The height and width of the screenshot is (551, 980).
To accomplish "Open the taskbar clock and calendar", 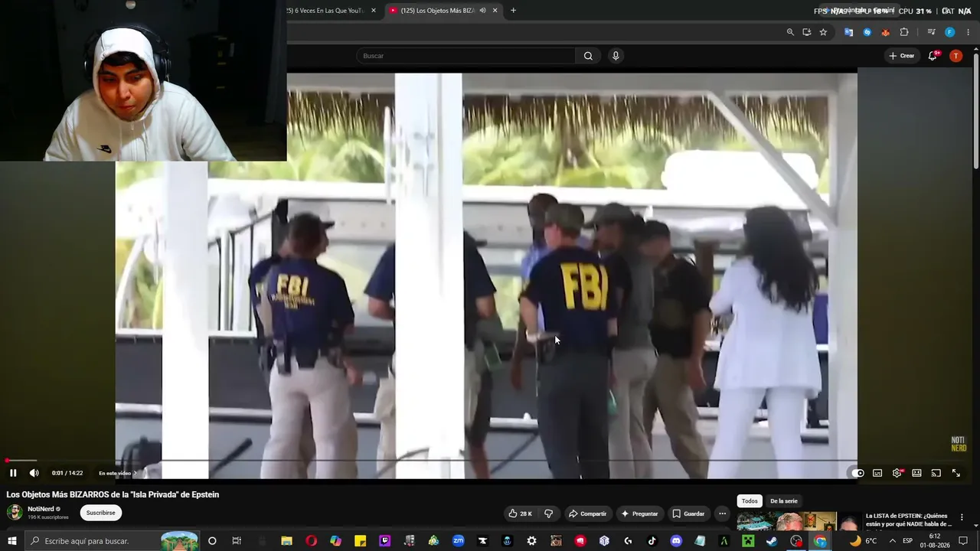I will click(x=935, y=541).
